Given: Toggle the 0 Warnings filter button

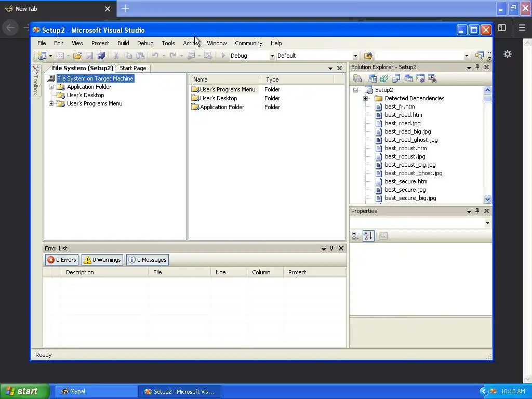Looking at the screenshot, I should pos(102,260).
